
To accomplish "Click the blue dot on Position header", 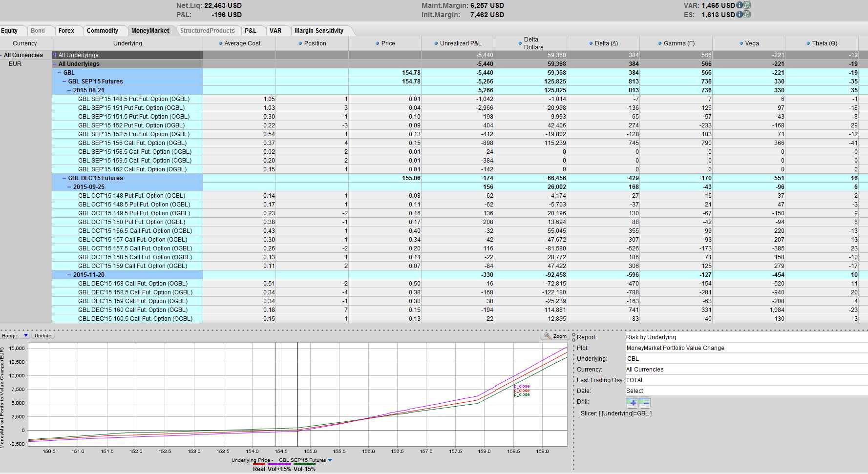I will click(x=300, y=43).
